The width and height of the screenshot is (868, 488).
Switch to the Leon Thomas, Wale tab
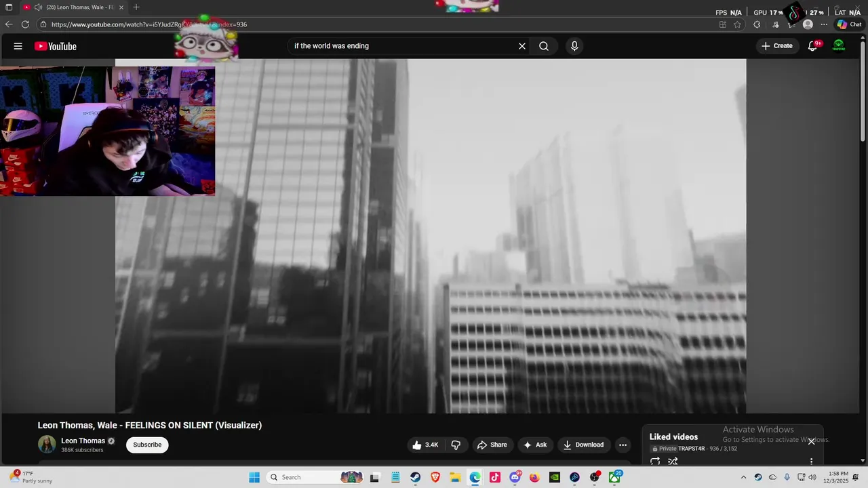point(73,7)
